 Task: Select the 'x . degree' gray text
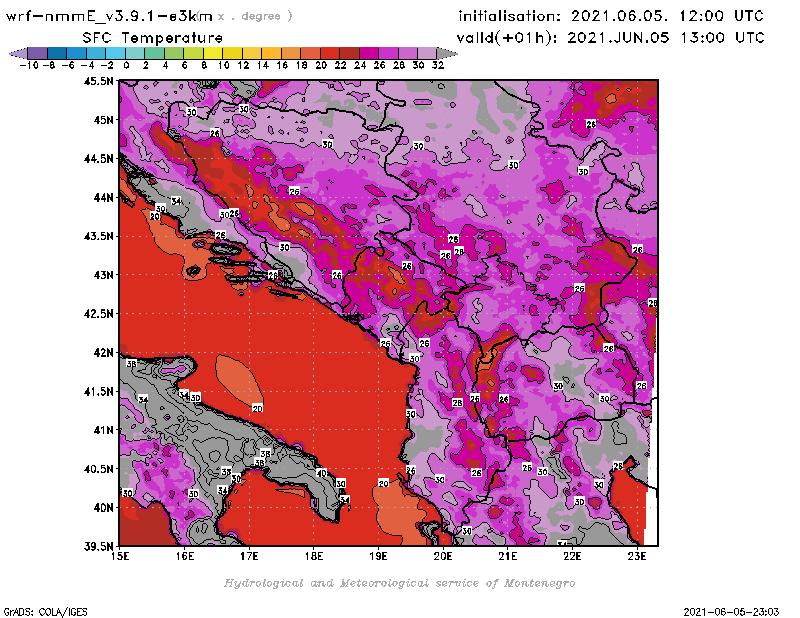pyautogui.click(x=255, y=16)
